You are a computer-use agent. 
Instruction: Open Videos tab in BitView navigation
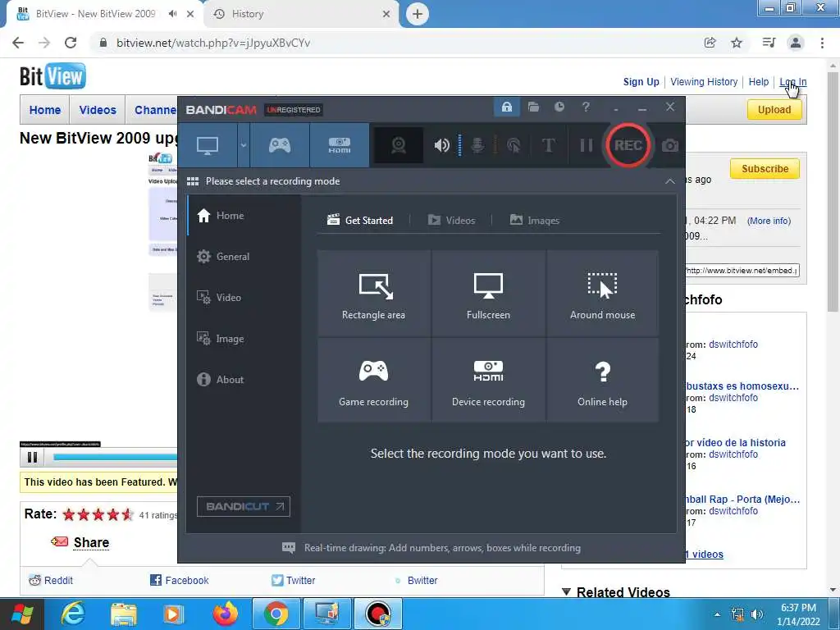click(98, 110)
